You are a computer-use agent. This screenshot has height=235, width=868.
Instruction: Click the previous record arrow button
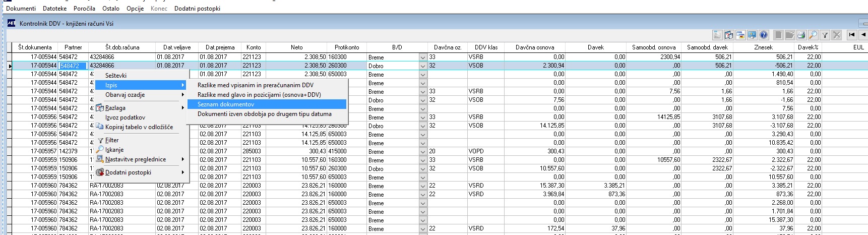click(x=863, y=35)
